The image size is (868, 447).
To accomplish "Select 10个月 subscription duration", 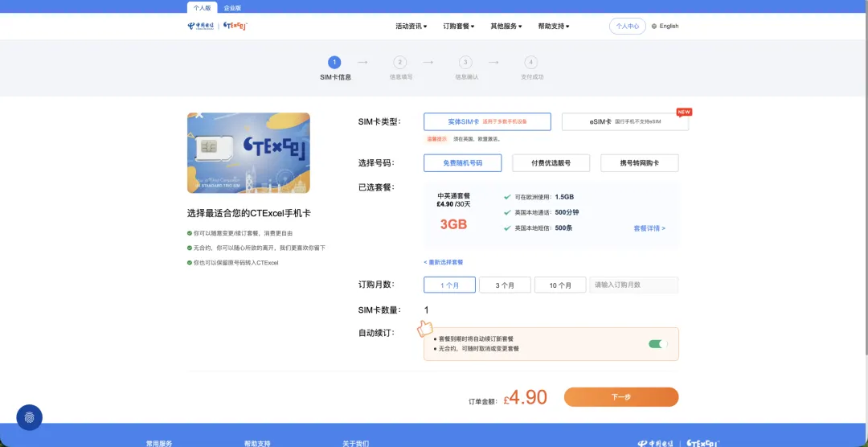I will pos(560,285).
